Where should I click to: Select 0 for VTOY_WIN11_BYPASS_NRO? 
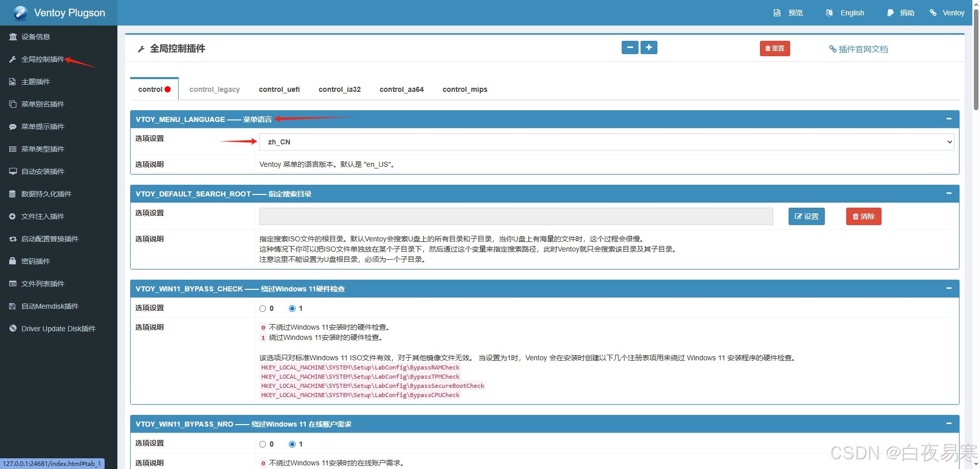pyautogui.click(x=262, y=444)
